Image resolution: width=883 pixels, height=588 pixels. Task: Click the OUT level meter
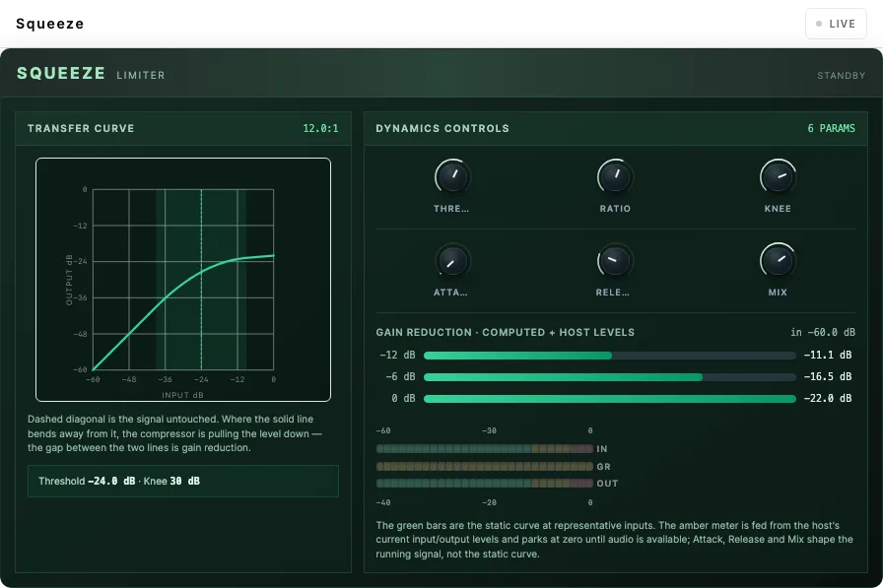point(484,484)
